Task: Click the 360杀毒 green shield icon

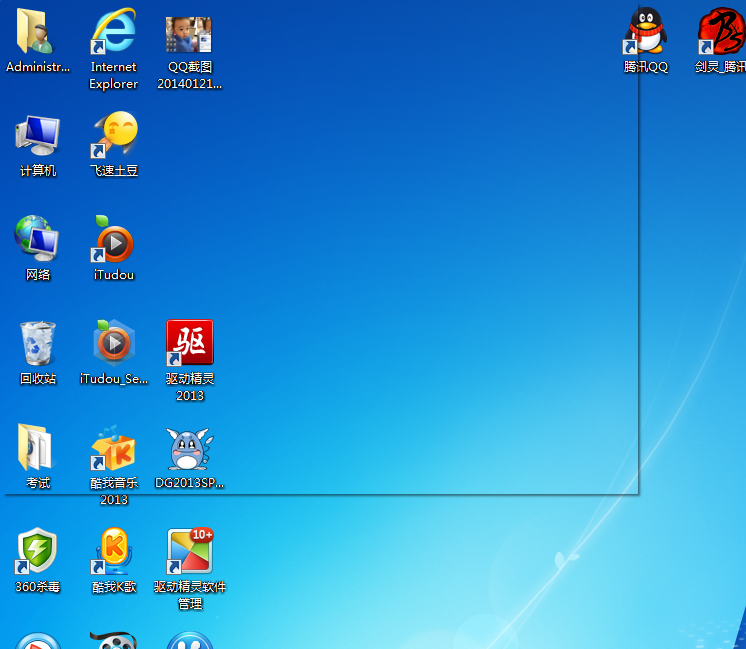Action: (x=37, y=553)
